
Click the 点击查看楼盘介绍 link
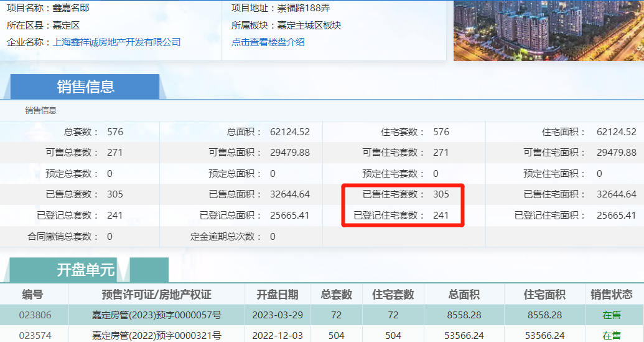click(268, 42)
